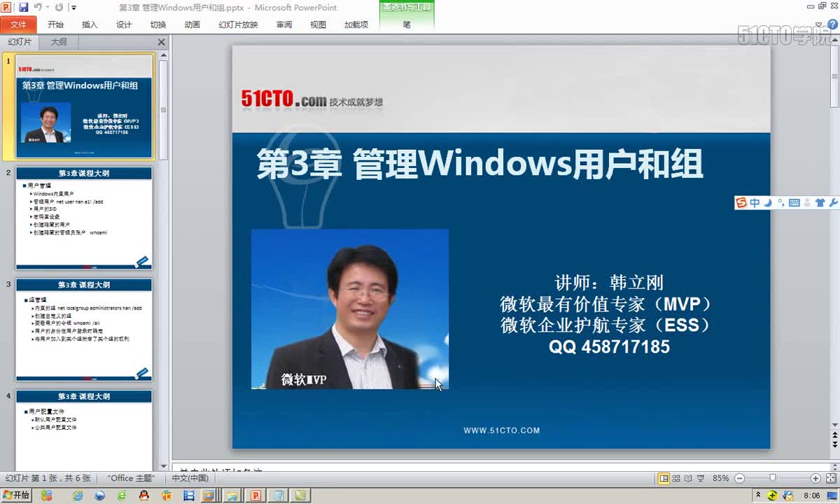The width and height of the screenshot is (840, 504).
Task: Toggle the half/full-width moon icon
Action: tap(768, 203)
